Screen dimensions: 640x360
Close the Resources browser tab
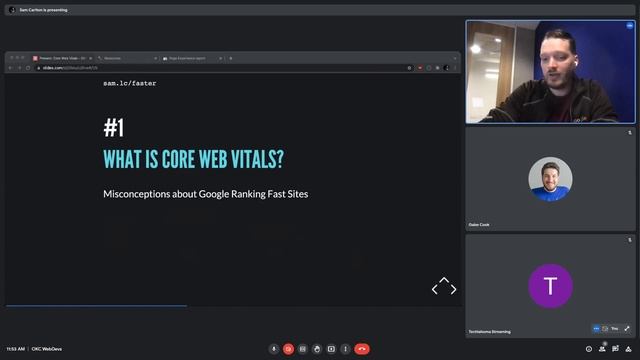[155, 58]
